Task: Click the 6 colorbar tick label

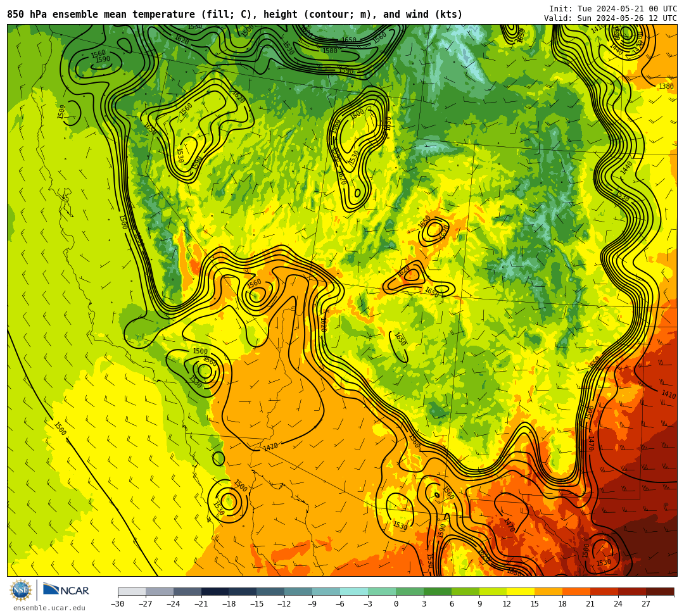Action: pos(452,604)
